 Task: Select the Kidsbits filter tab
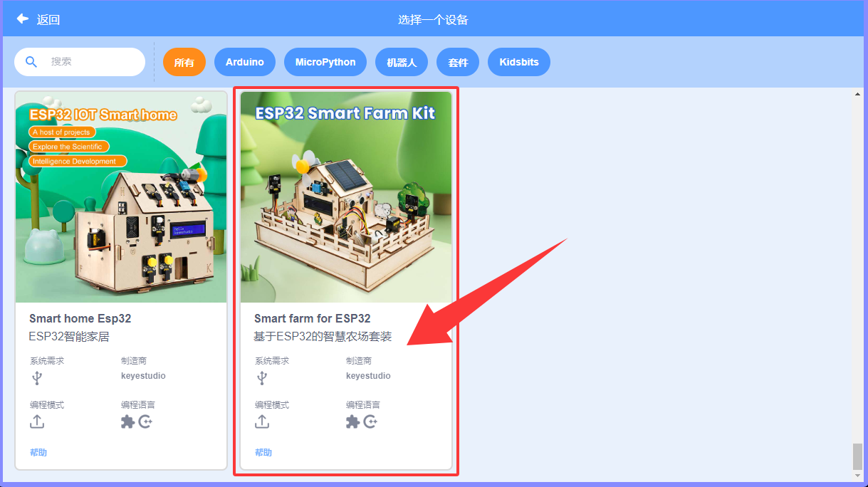coord(519,62)
